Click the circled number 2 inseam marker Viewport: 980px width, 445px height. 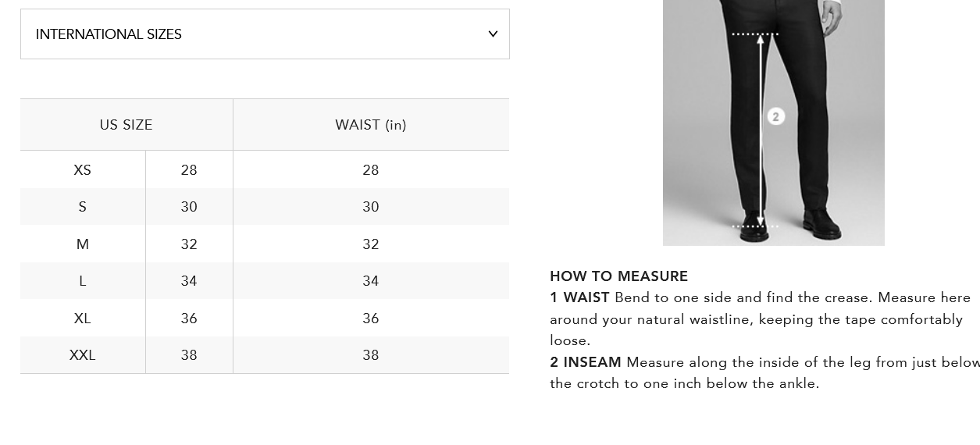click(x=775, y=116)
